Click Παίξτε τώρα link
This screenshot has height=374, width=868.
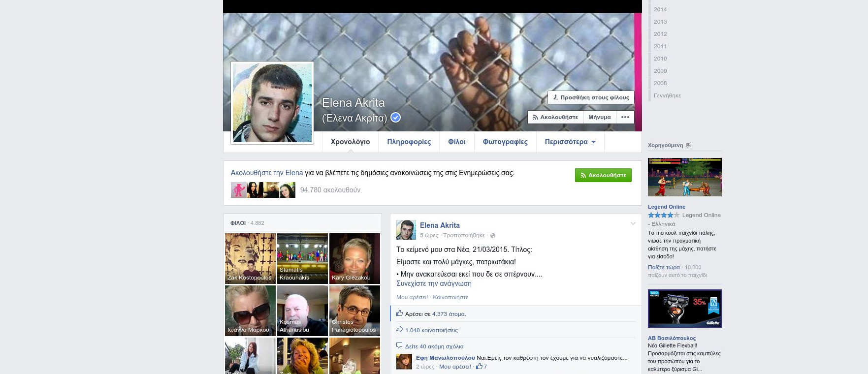(x=664, y=267)
